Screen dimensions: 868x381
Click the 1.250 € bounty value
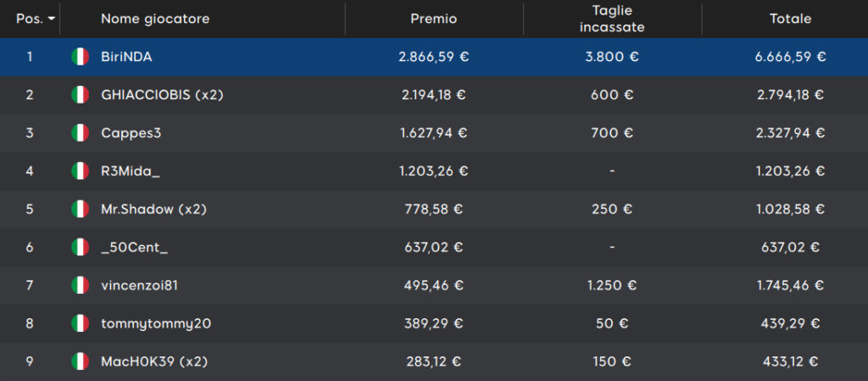click(x=612, y=285)
